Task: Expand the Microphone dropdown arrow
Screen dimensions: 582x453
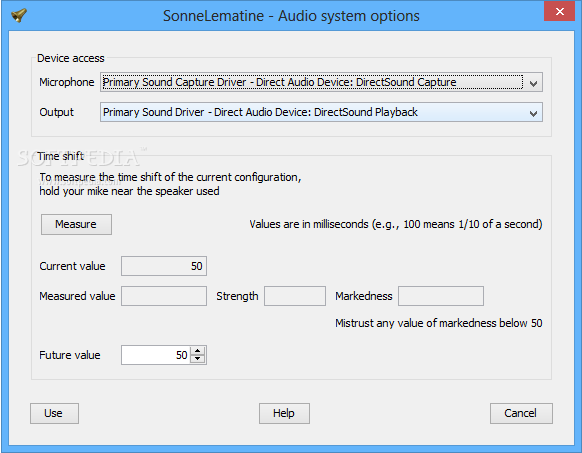Action: pos(533,83)
